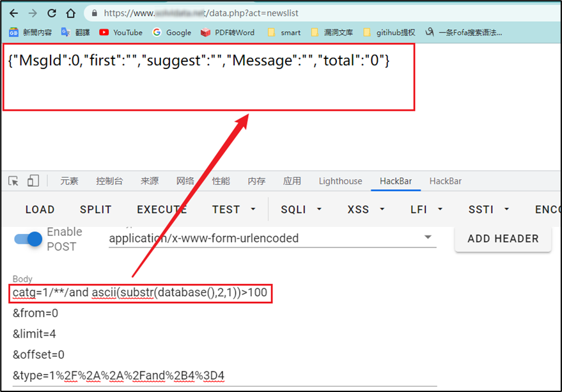Open the PDF转Word bookmark
Image resolution: width=562 pixels, height=392 pixels.
point(228,33)
